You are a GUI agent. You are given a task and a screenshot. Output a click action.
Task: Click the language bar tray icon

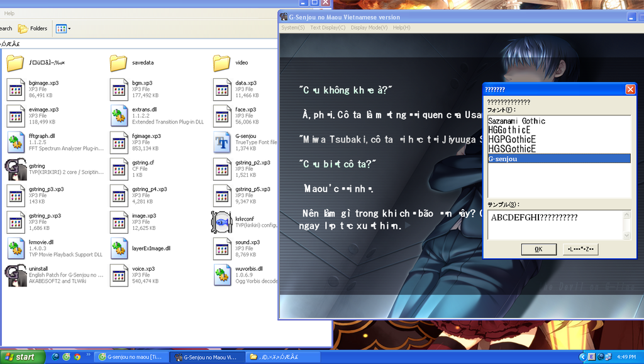click(591, 357)
